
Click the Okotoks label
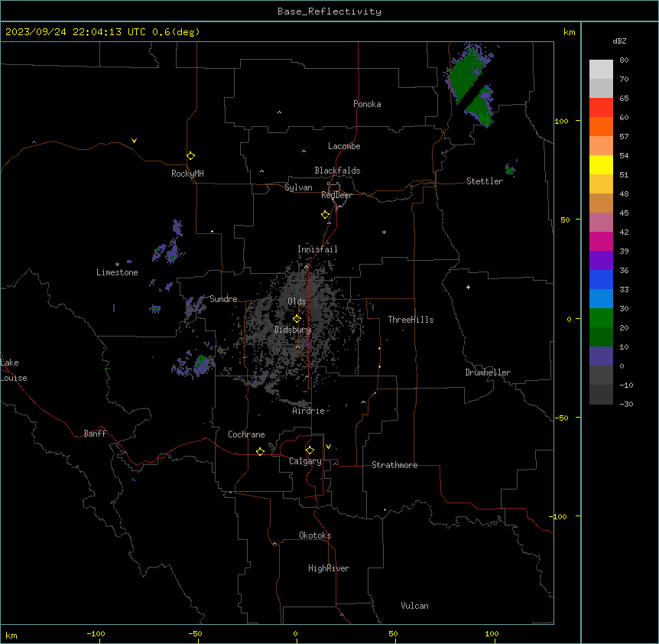[315, 535]
